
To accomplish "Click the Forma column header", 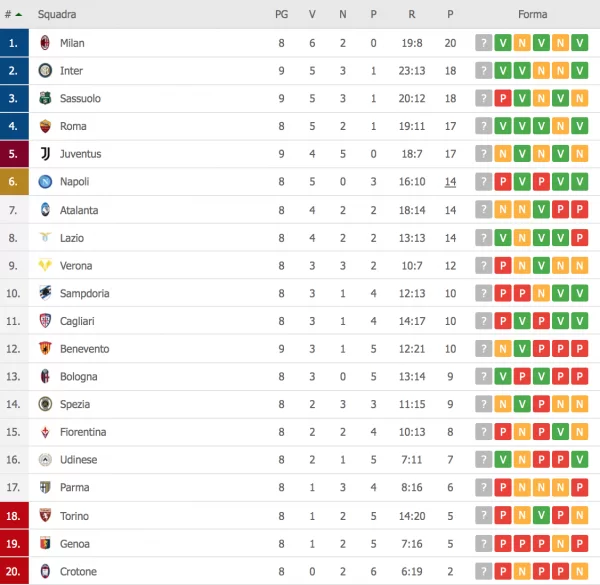I will 532,15.
